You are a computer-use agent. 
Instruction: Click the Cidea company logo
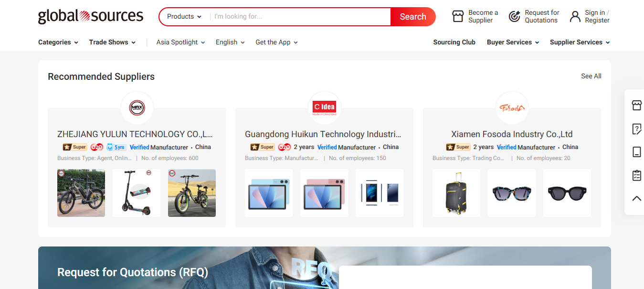coord(325,108)
